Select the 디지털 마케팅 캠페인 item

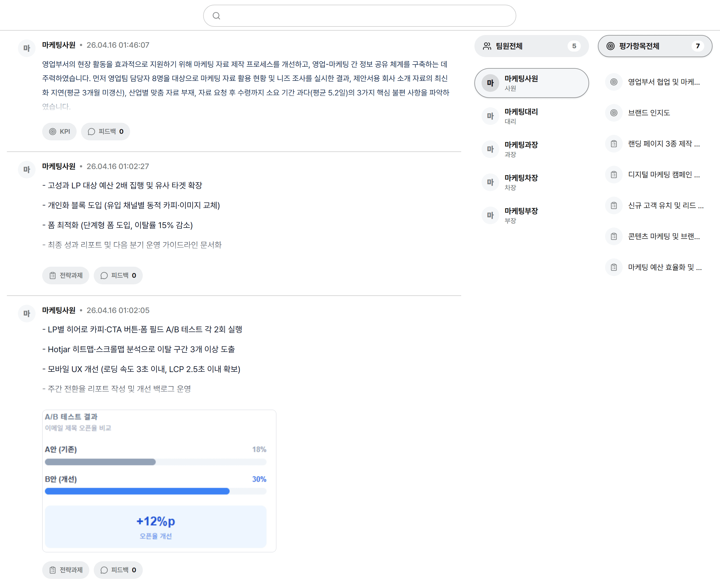click(x=655, y=175)
